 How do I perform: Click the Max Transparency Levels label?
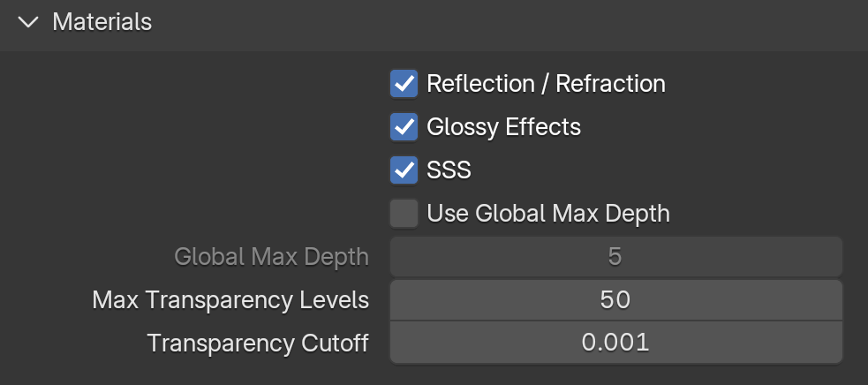(230, 299)
